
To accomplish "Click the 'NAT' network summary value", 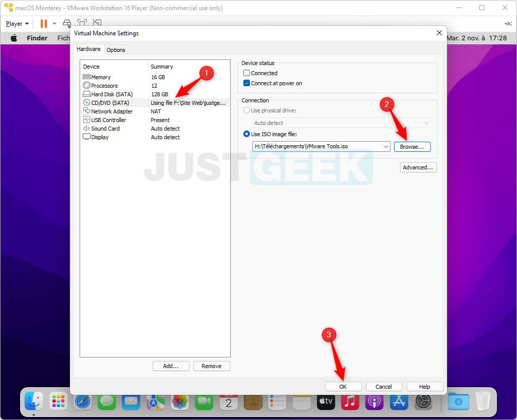I will pos(156,111).
